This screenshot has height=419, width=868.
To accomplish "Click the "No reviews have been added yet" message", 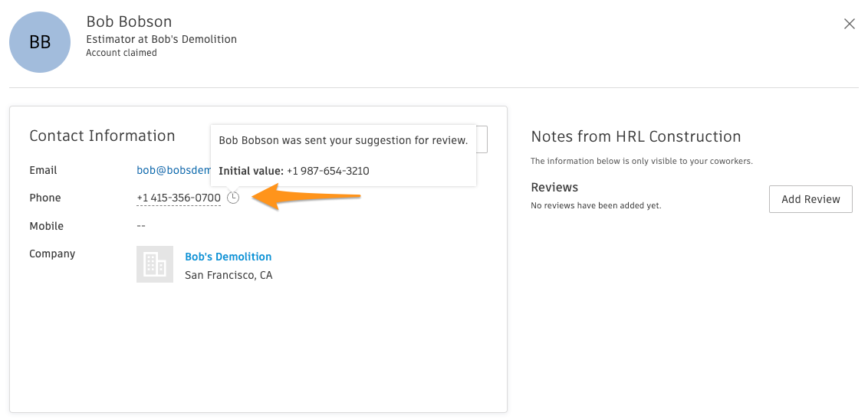I will pyautogui.click(x=596, y=205).
